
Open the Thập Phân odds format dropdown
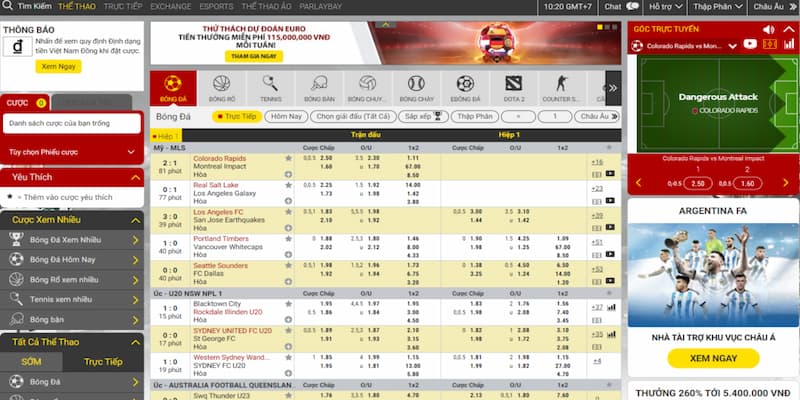pyautogui.click(x=718, y=7)
